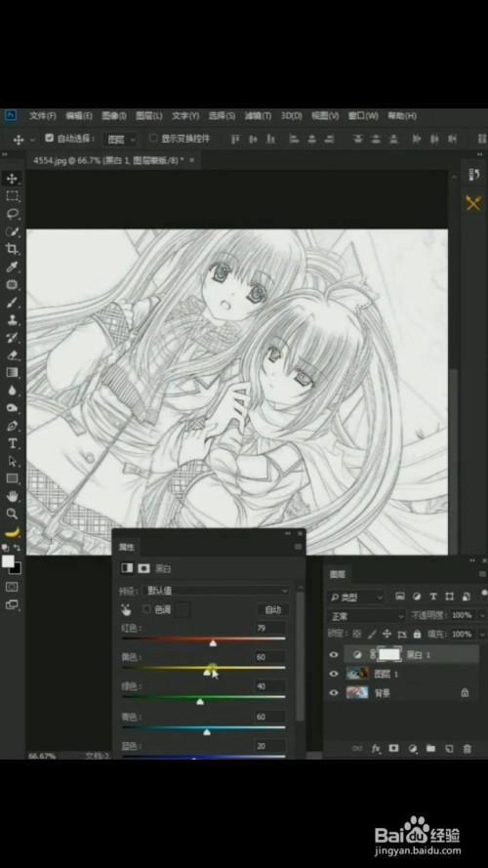The image size is (488, 868).
Task: Click the on-image adjustment hand icon
Action: pos(126,610)
